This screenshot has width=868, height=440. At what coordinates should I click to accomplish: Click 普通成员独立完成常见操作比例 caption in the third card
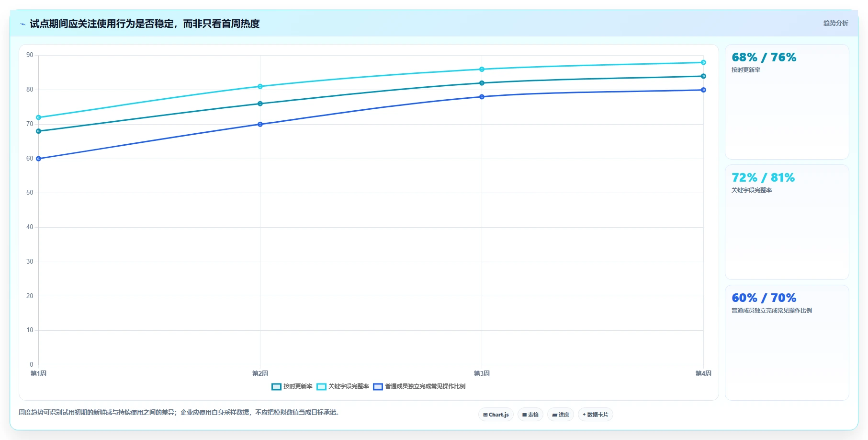point(772,311)
